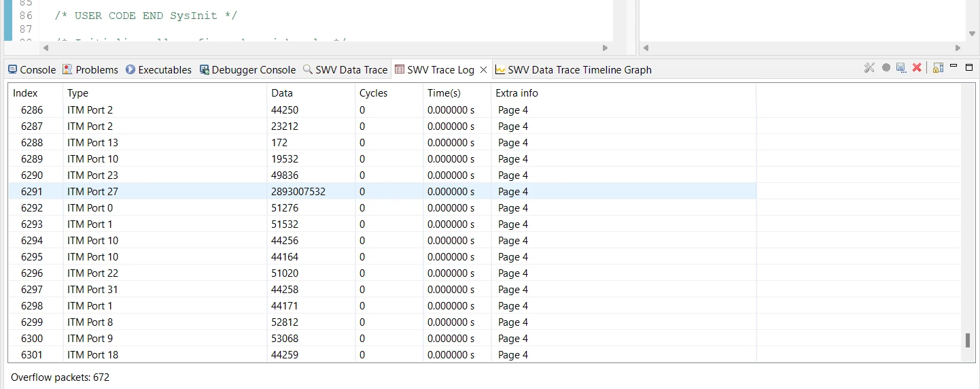Click the trace log vertical scrollbar thumb

point(968,340)
